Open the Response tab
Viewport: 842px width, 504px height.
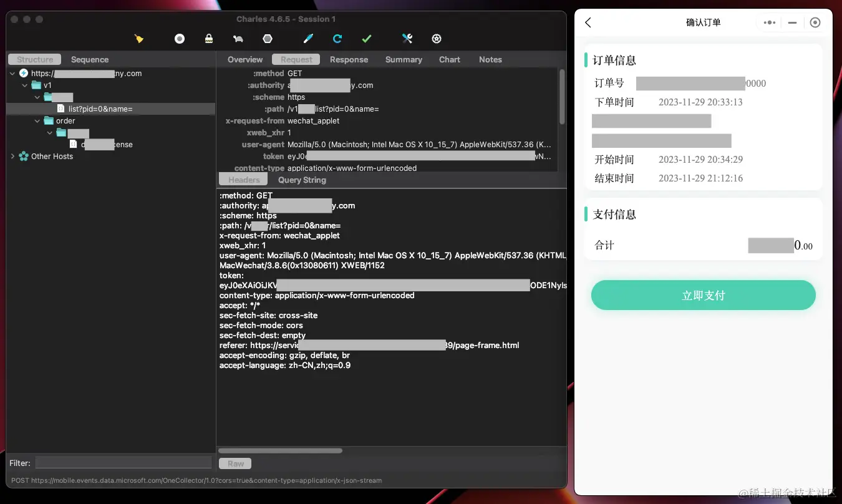(x=349, y=59)
